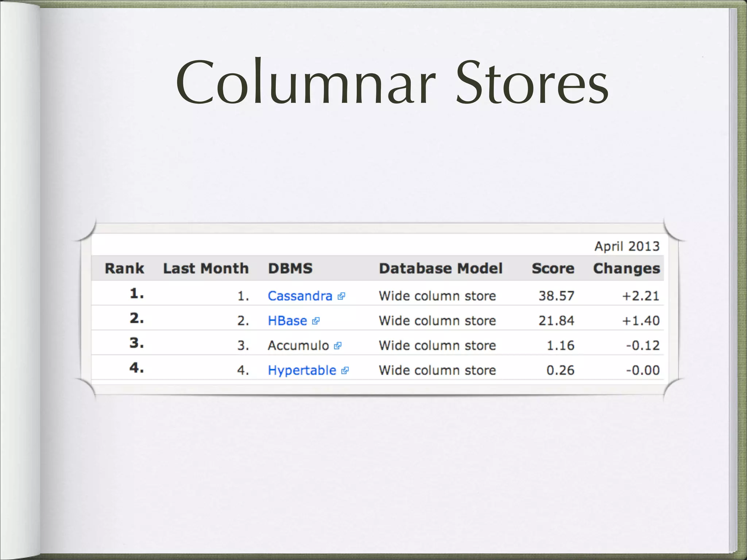The height and width of the screenshot is (560, 747).
Task: Open the Accumulo link
Action: click(x=298, y=345)
